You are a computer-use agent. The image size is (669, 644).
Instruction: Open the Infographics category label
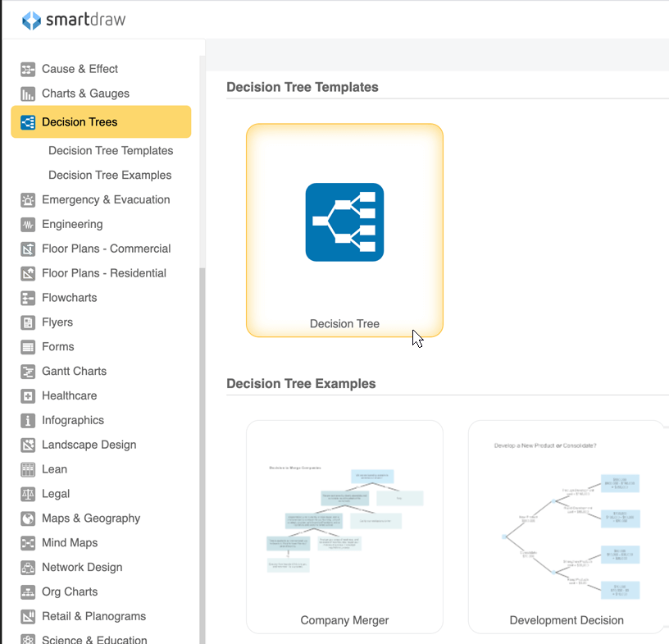pos(73,421)
